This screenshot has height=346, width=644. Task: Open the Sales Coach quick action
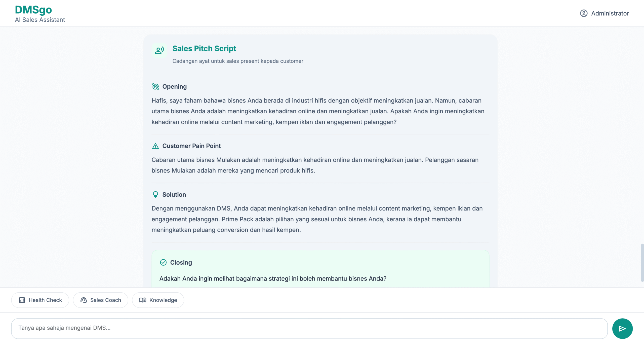[101, 300]
